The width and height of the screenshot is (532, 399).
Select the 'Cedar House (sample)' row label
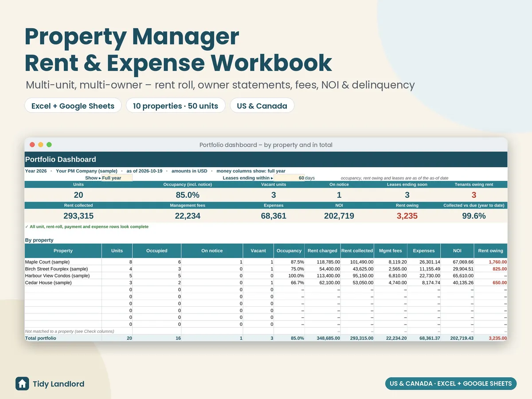tap(48, 282)
